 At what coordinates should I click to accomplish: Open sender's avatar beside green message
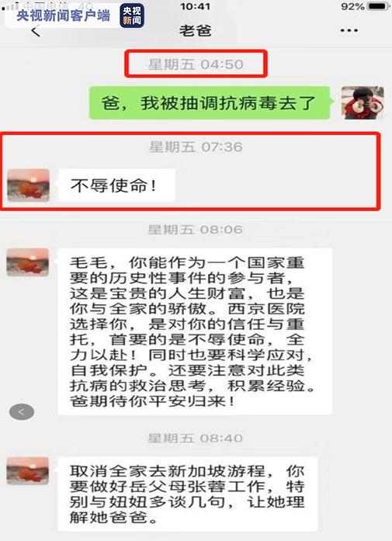[363, 102]
